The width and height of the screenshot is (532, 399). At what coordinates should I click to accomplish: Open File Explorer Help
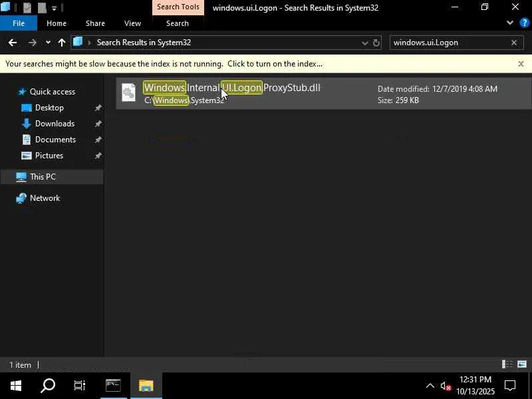point(524,23)
